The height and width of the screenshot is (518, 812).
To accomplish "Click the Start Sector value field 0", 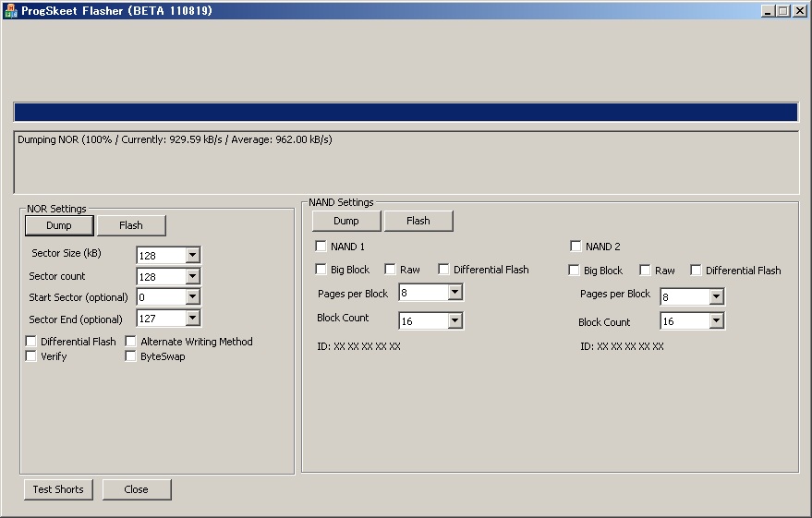I will point(162,297).
